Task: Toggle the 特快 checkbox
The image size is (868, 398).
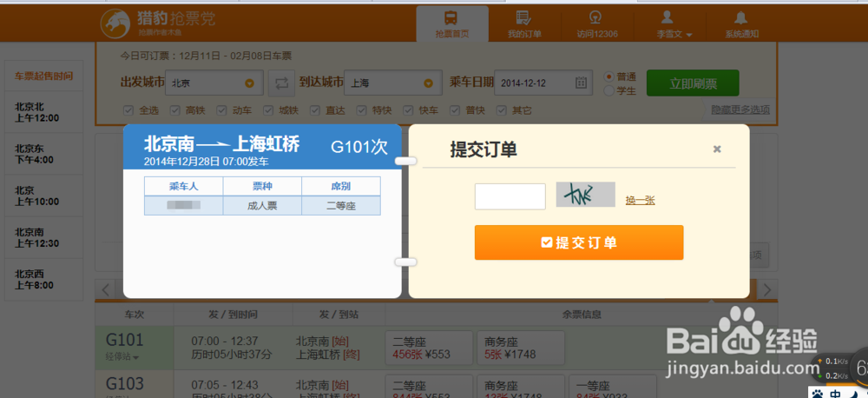Action: point(361,110)
